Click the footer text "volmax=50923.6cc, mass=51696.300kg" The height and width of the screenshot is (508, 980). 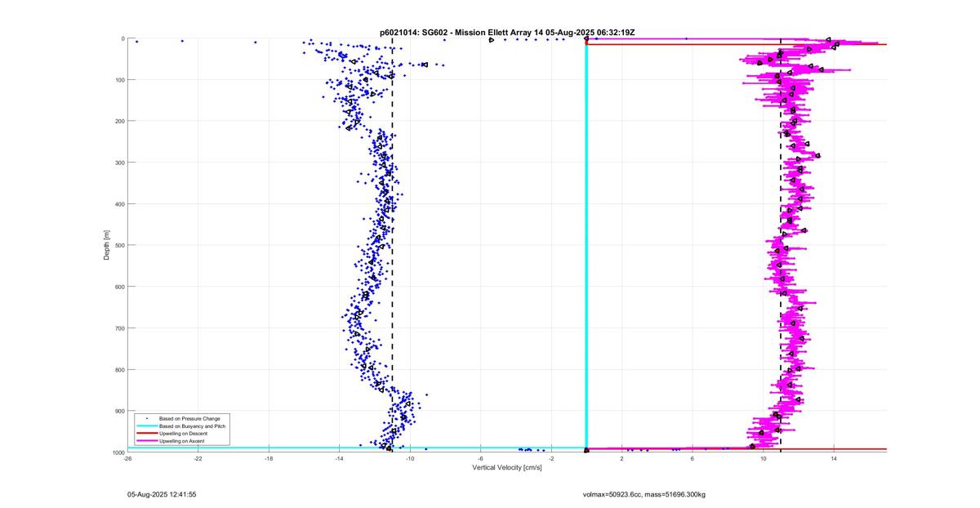click(x=644, y=494)
